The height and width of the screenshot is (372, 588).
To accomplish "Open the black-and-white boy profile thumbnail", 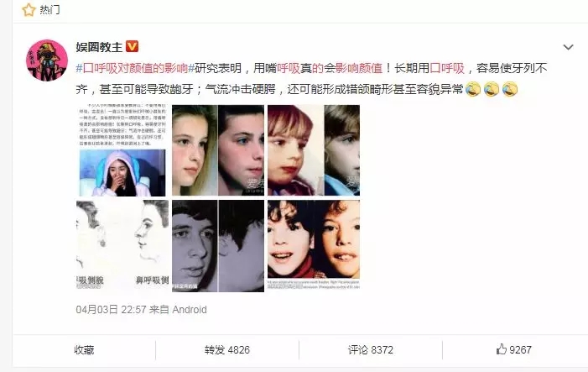I will point(218,246).
